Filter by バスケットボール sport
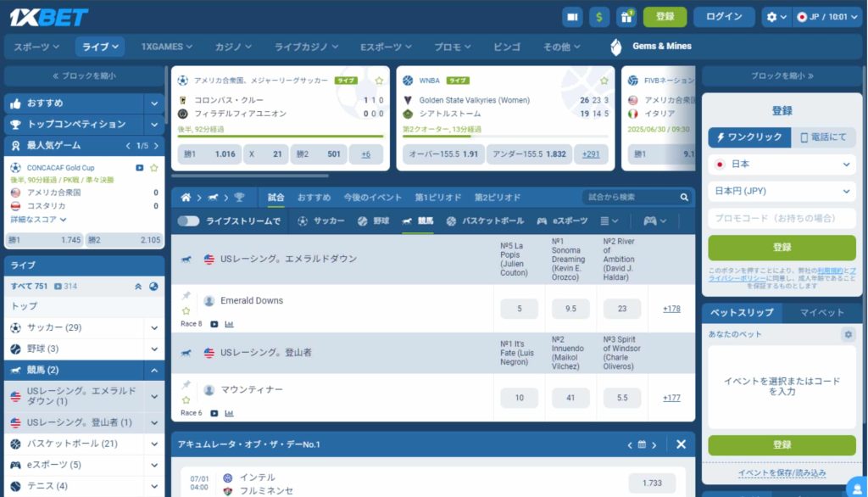The image size is (868, 497). pos(485,221)
